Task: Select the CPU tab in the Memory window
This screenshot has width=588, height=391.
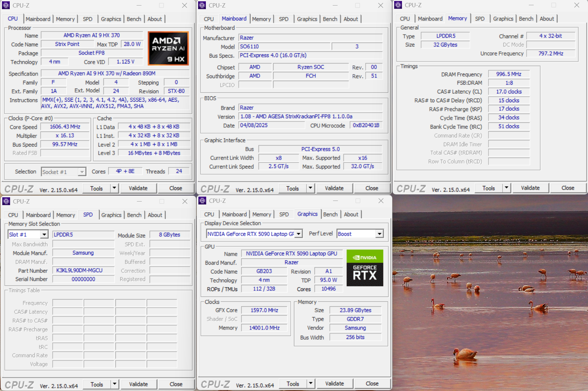Action: [x=405, y=19]
